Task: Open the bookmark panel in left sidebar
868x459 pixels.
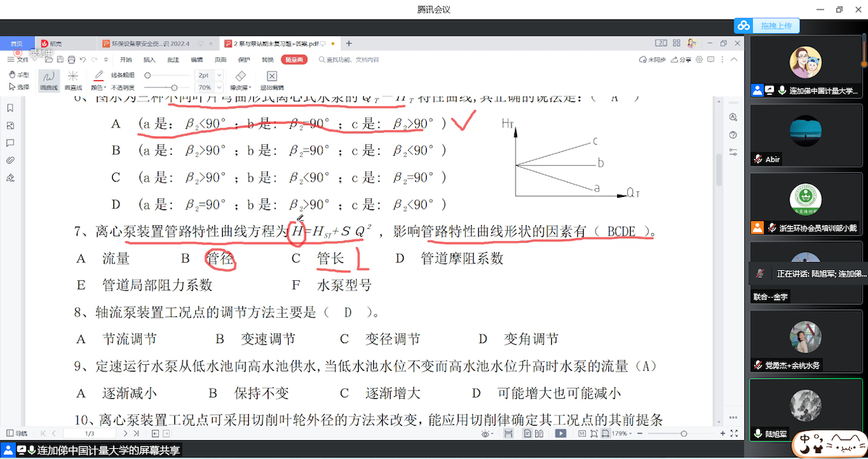Action: click(x=10, y=108)
